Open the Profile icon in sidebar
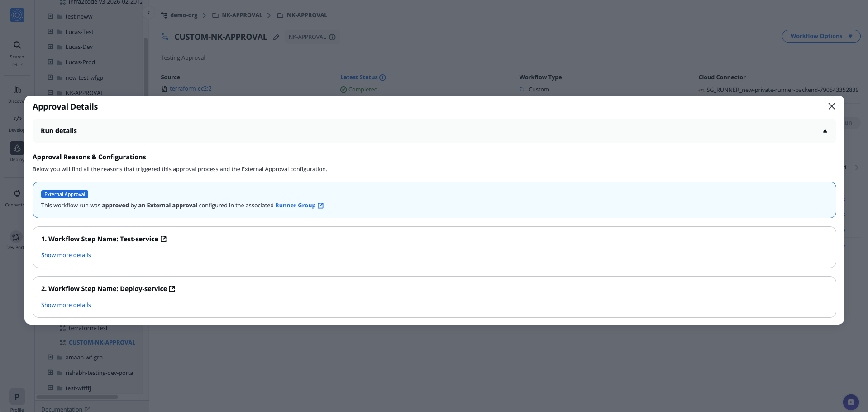Screen dimensions: 868x412 click(x=17, y=397)
